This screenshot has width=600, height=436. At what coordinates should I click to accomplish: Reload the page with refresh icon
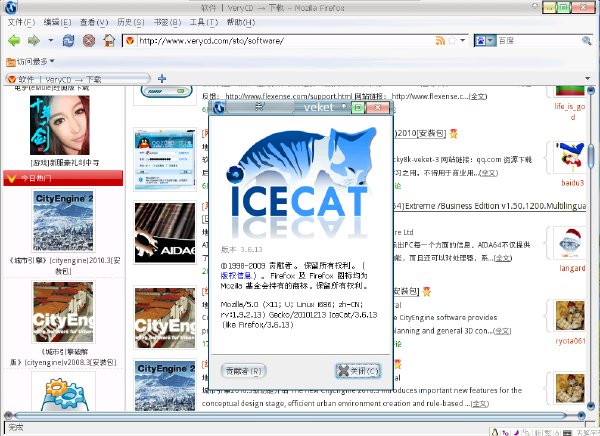(x=68, y=40)
